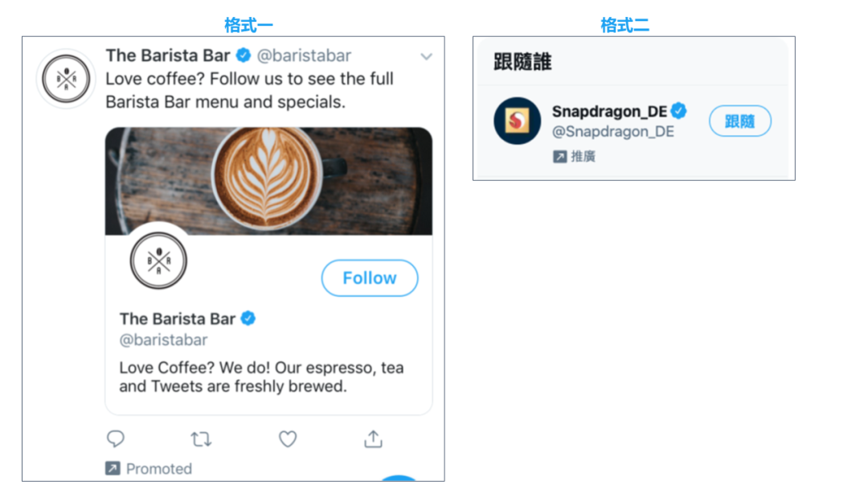Click the Barista Bar tweet author avatar
Screen dimensions: 868x489
[66, 79]
